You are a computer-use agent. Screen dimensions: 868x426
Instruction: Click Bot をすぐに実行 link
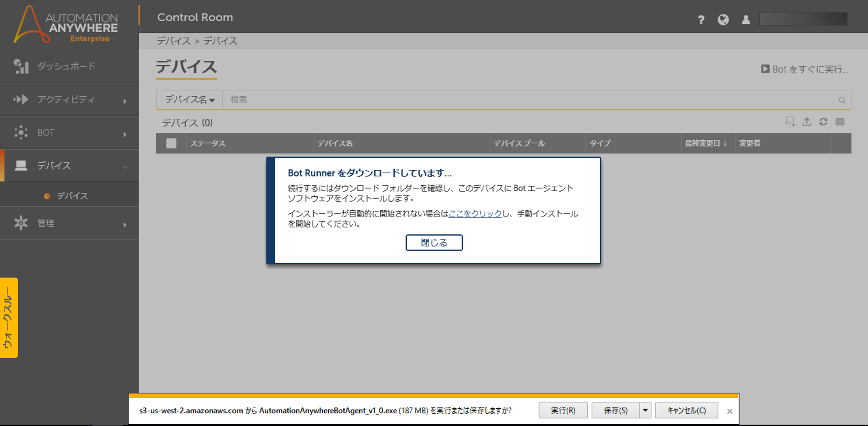tap(810, 69)
